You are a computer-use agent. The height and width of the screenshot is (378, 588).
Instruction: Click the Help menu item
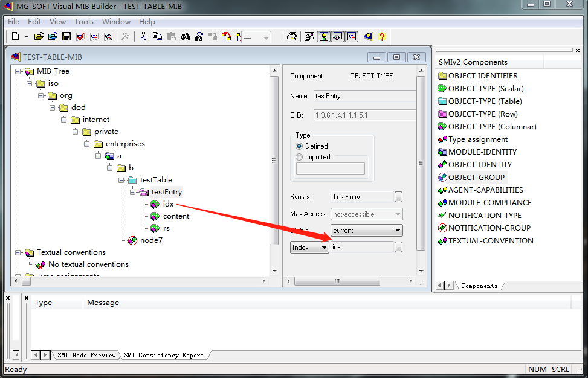click(x=147, y=21)
